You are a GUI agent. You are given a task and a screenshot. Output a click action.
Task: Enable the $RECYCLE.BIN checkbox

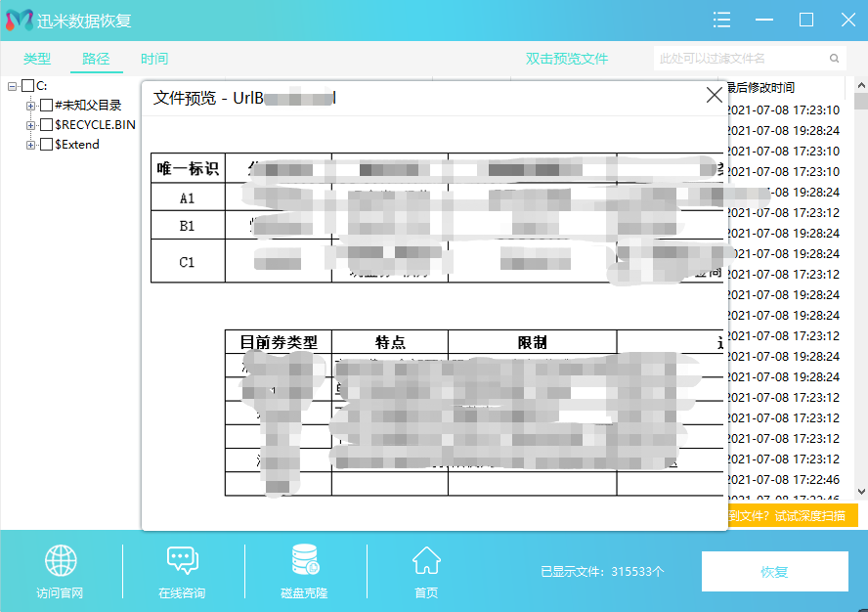tap(47, 124)
